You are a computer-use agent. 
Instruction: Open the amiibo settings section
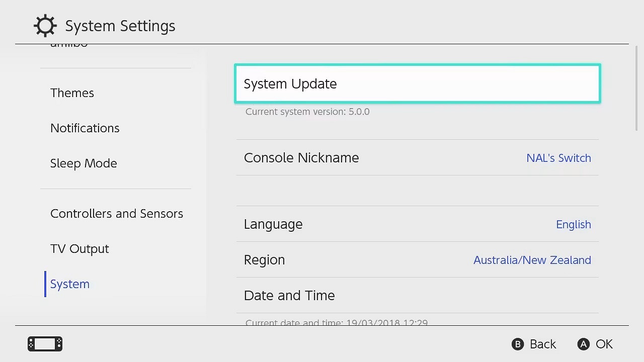point(69,45)
